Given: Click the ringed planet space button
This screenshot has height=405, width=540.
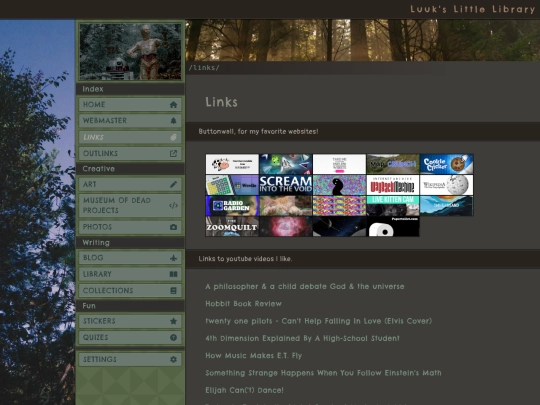Looking at the screenshot, I should click(340, 227).
